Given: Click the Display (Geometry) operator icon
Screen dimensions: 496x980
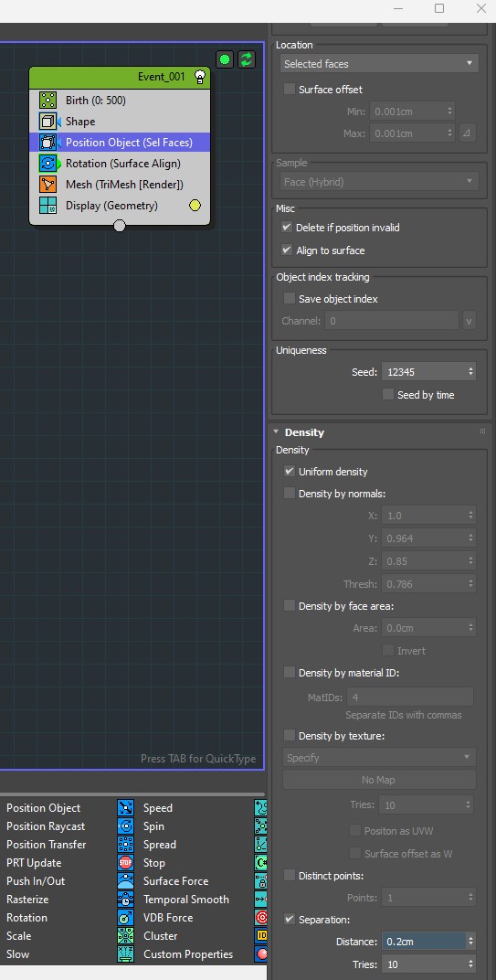Looking at the screenshot, I should pyautogui.click(x=48, y=206).
